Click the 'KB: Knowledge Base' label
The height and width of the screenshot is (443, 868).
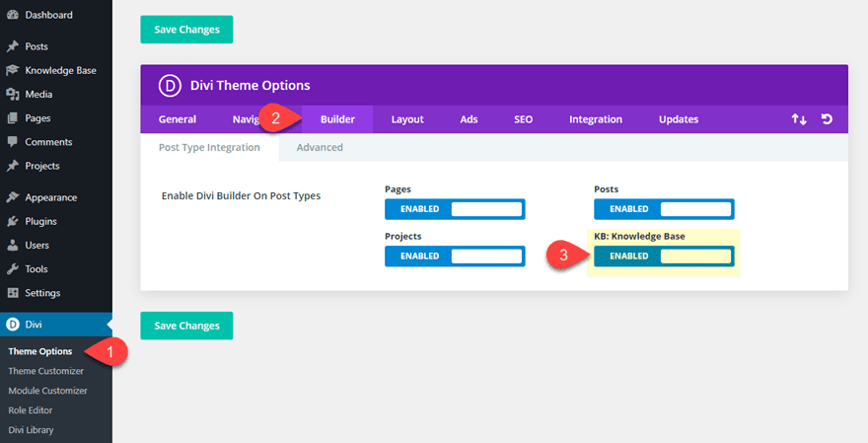tap(639, 237)
